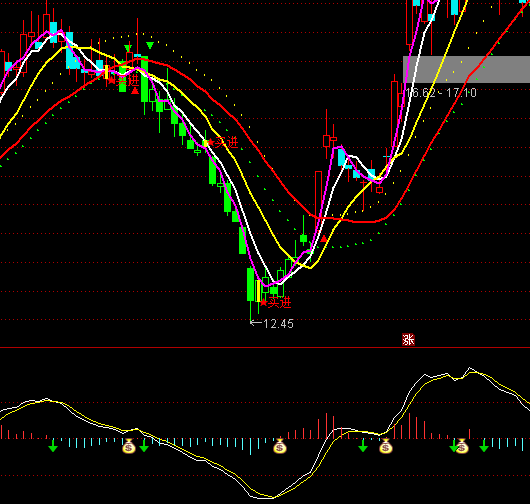
Task: Select the right green down triangle above the peak
Action: 150,45
